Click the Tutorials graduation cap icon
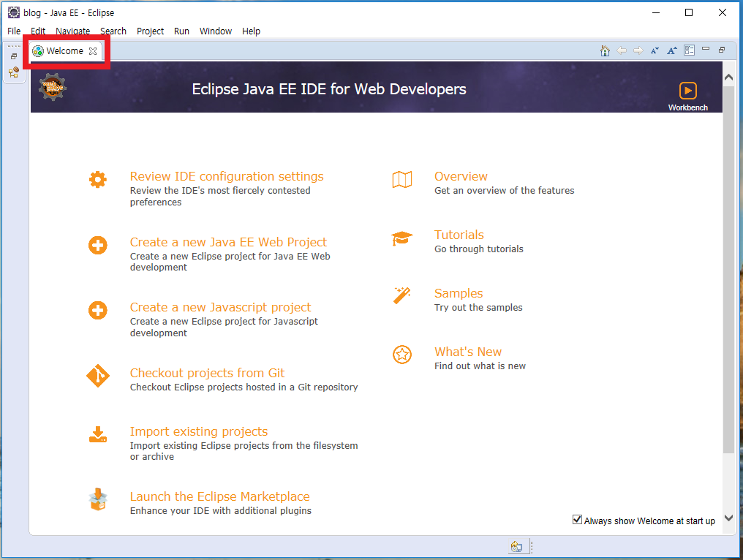 [x=401, y=238]
